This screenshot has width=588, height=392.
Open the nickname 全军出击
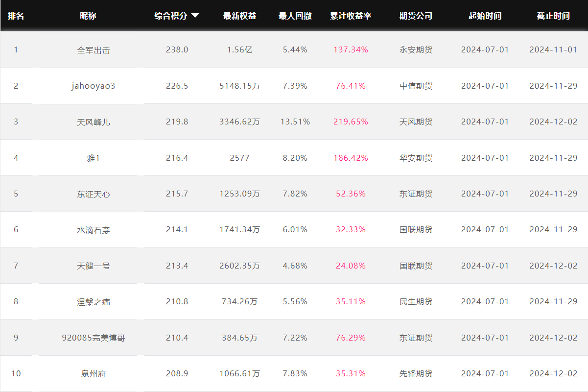coord(94,50)
